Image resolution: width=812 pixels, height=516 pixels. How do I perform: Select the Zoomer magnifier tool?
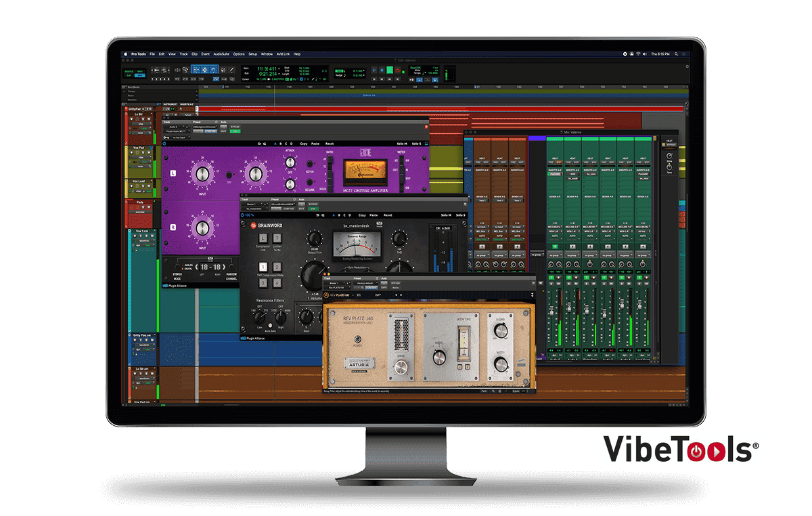[x=185, y=69]
